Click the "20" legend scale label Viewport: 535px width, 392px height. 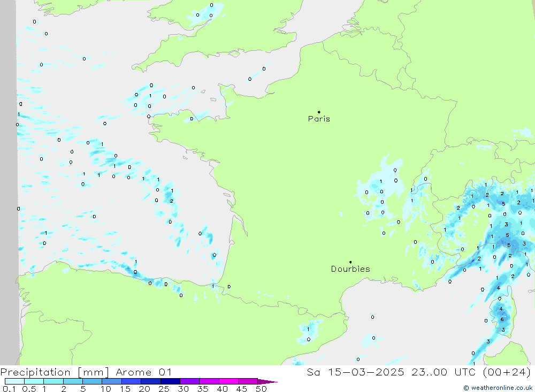pyautogui.click(x=144, y=389)
